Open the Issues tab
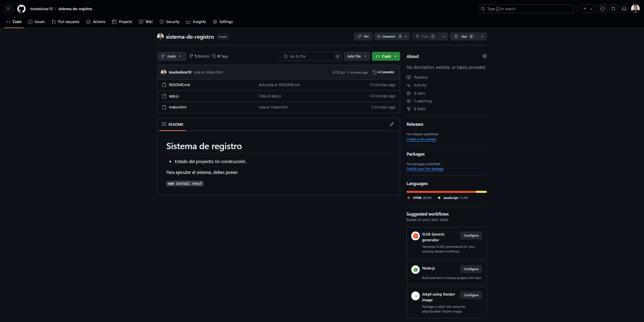 click(x=37, y=22)
